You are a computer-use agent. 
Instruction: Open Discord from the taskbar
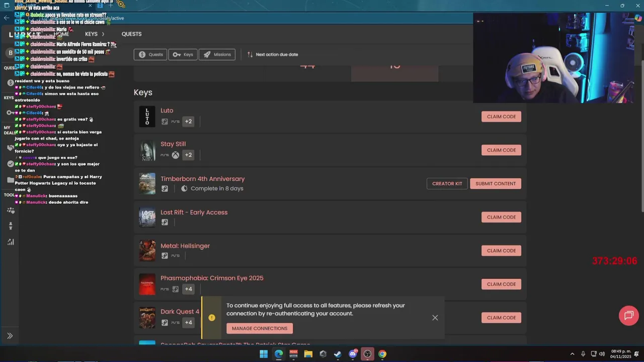(353, 354)
